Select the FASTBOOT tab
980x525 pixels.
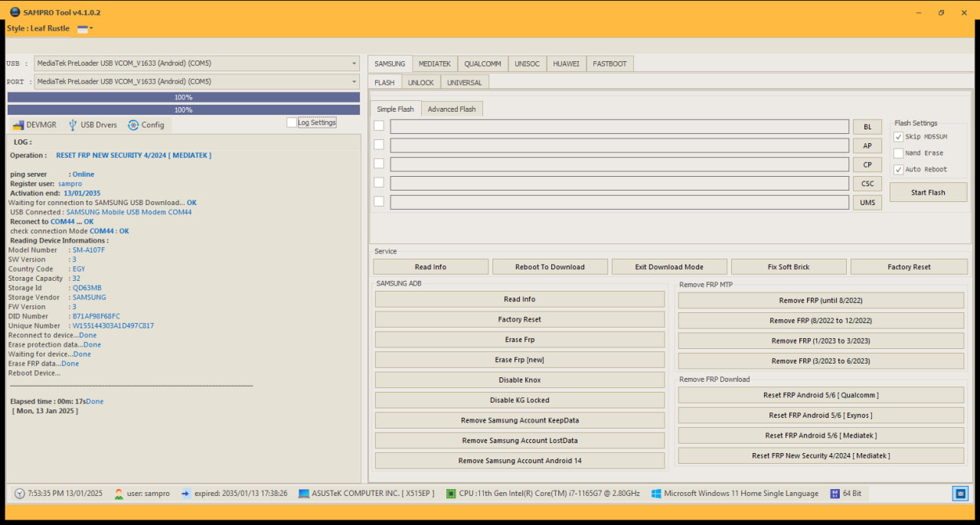point(610,64)
